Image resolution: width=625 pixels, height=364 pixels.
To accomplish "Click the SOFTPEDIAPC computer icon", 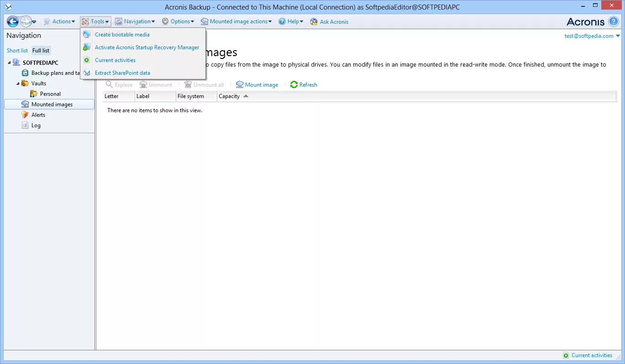I will tap(16, 62).
